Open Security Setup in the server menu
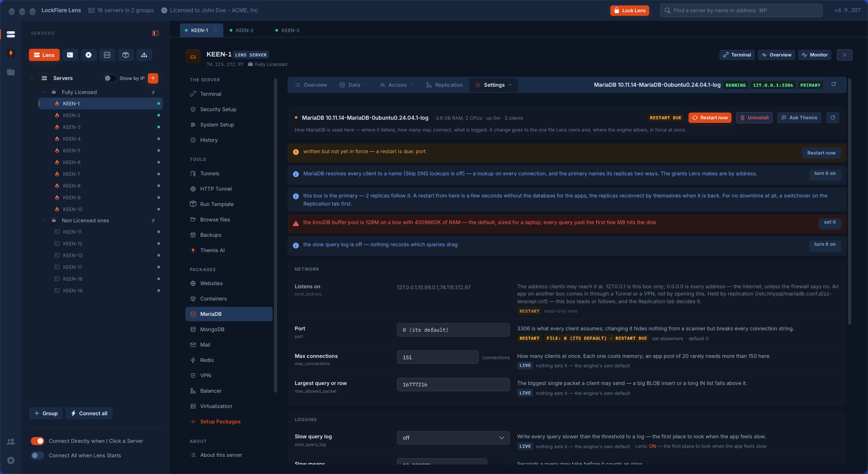868x474 pixels. pyautogui.click(x=229, y=109)
